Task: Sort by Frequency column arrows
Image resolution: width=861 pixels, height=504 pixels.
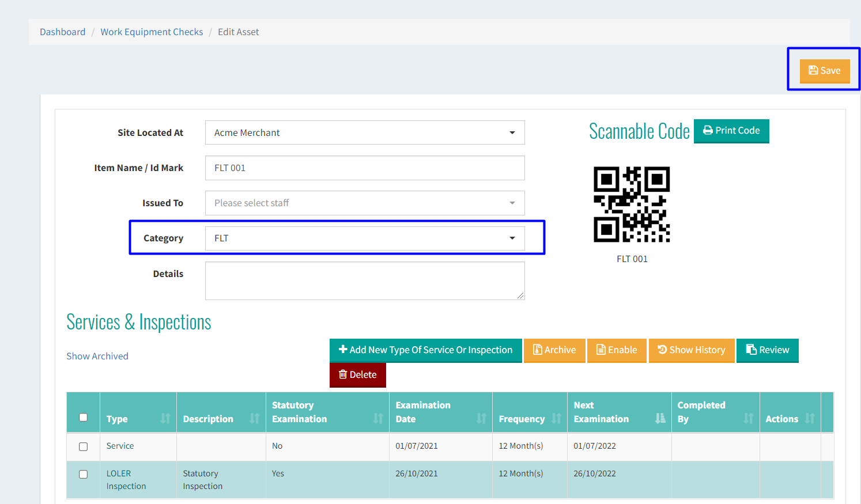Action: tap(556, 419)
